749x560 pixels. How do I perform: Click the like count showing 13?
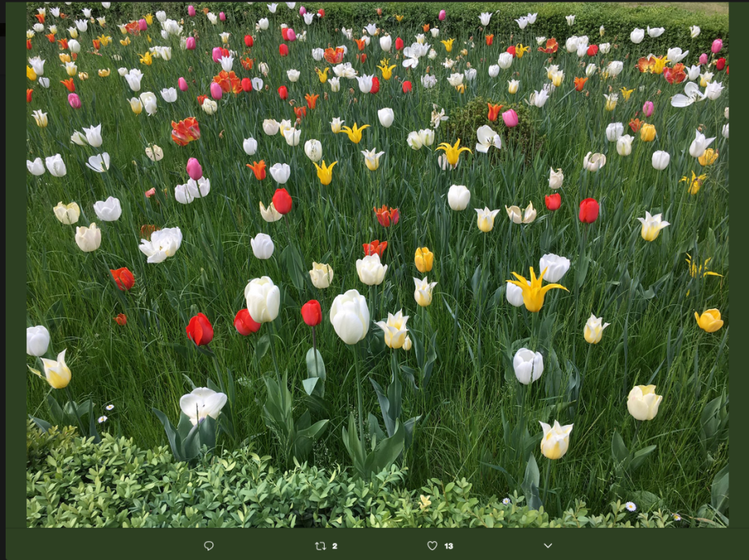(x=449, y=546)
